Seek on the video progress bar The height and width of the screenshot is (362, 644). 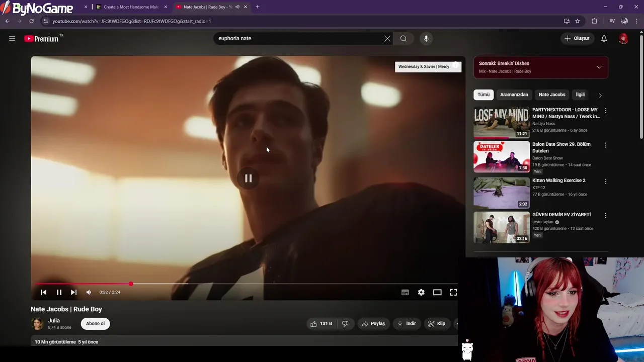pyautogui.click(x=248, y=284)
